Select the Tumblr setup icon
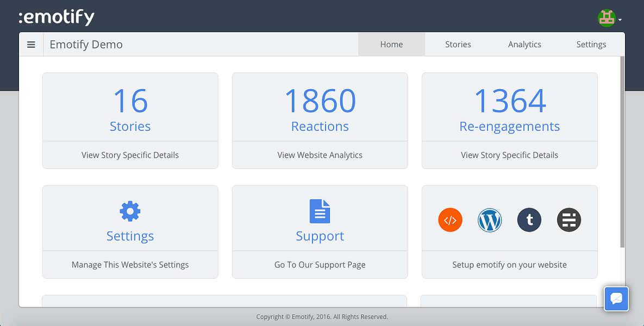This screenshot has height=326, width=644. pyautogui.click(x=529, y=220)
